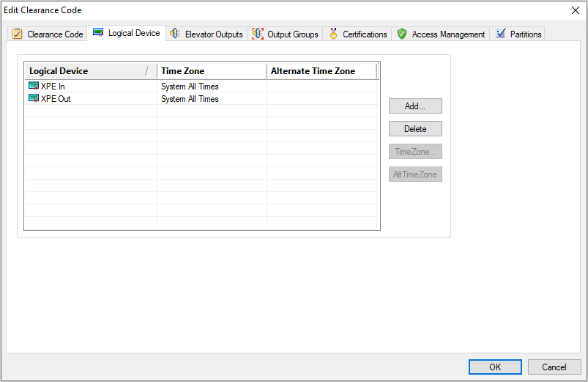Open the Access Management tab

pos(448,34)
